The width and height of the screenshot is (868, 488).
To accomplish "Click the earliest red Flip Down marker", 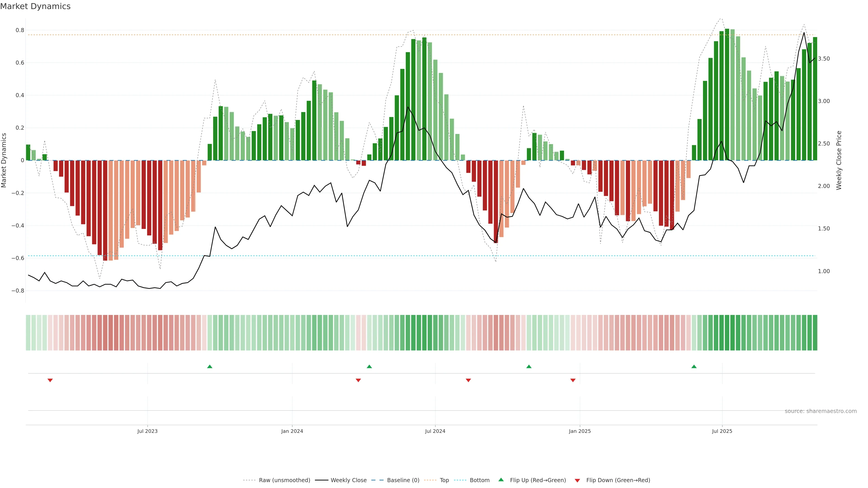I will tap(50, 380).
